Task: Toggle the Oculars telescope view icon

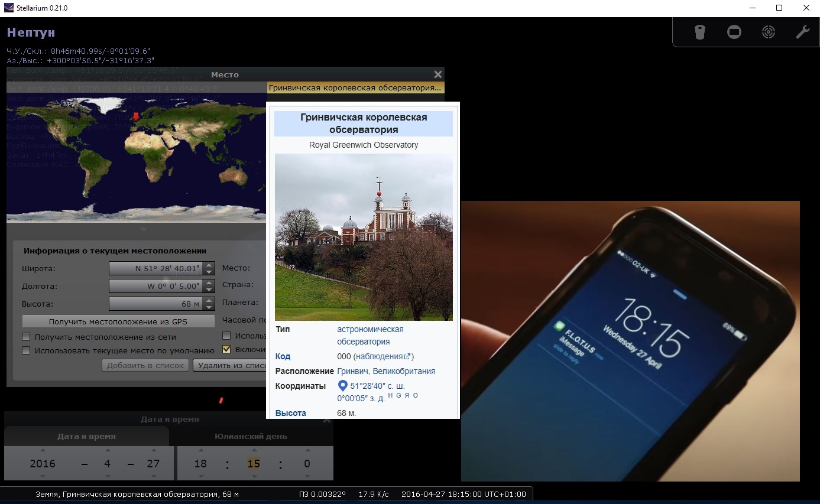Action: coord(700,32)
